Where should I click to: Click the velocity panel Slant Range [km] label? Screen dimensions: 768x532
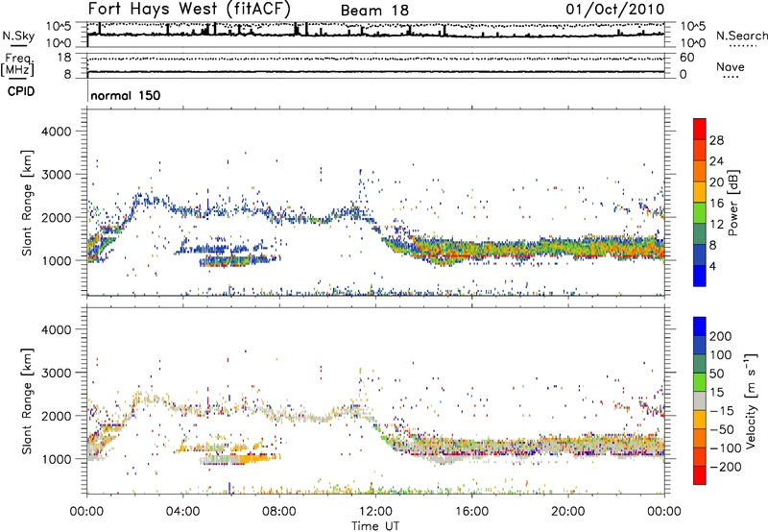(27, 401)
